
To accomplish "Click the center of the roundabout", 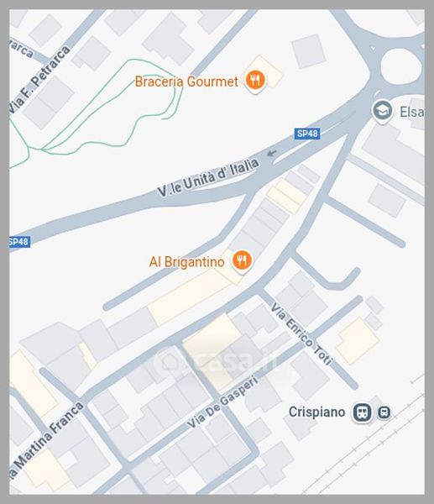I will [401, 66].
